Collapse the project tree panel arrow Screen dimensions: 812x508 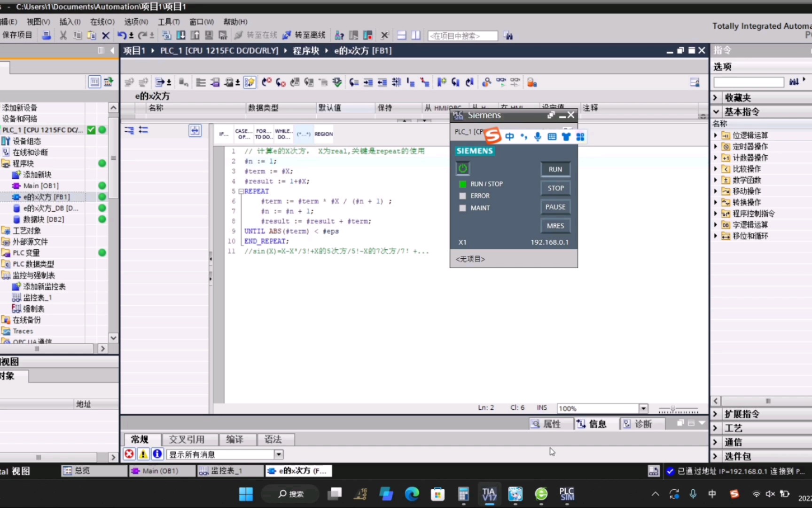[112, 50]
